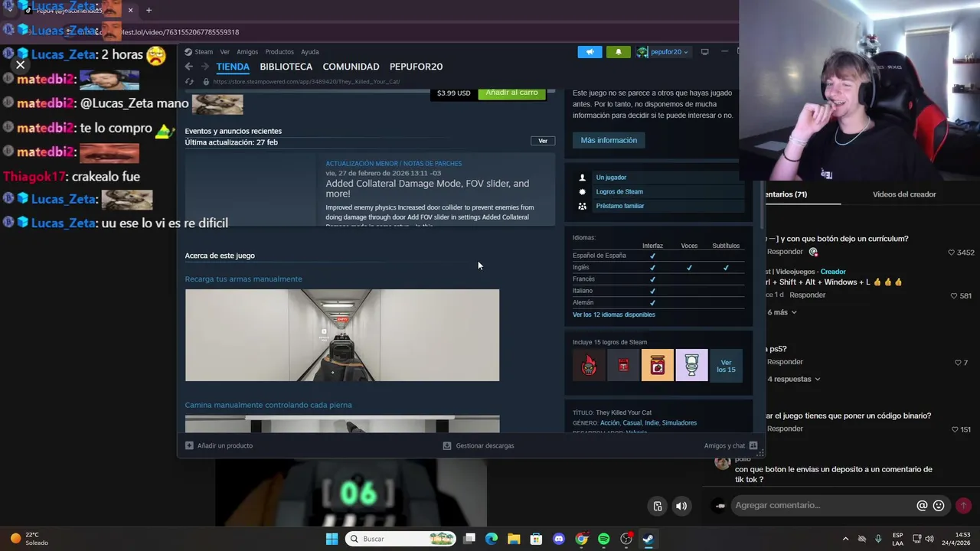Like the comment with 581 likes
The image size is (980, 551).
(x=954, y=295)
